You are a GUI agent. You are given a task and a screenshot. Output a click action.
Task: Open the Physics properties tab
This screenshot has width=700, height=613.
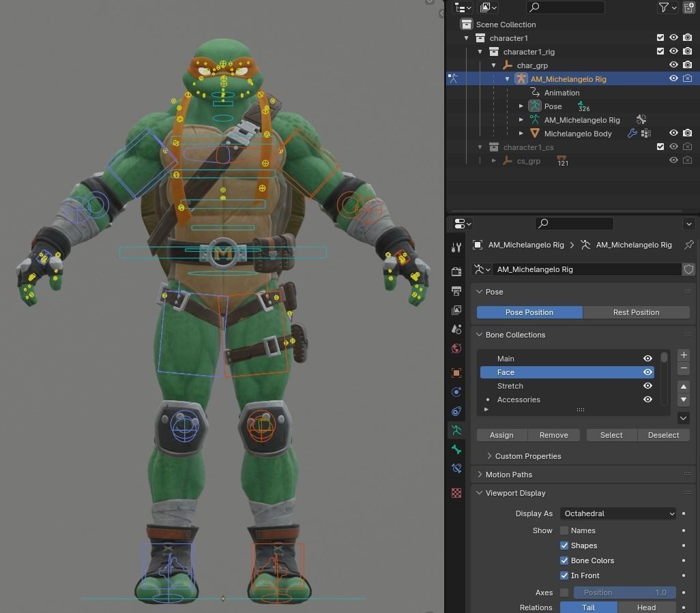pyautogui.click(x=456, y=391)
